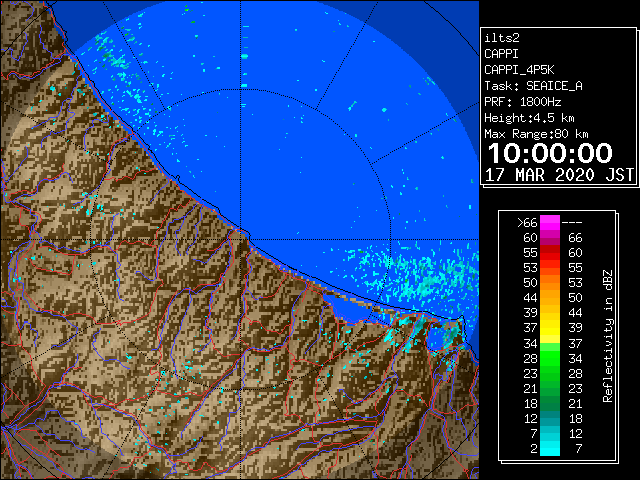Click the 'ilts2' radar site label

pyautogui.click(x=502, y=38)
